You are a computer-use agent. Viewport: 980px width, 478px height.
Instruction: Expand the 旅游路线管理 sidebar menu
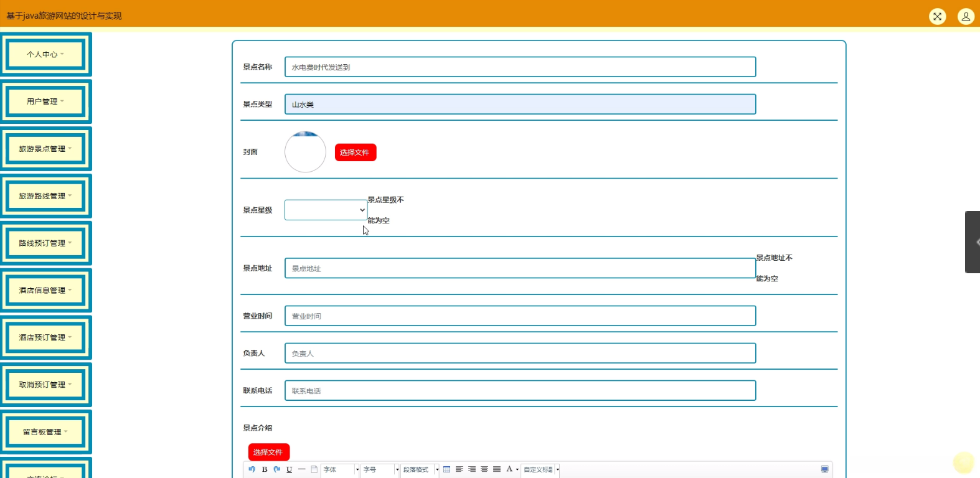tap(45, 196)
